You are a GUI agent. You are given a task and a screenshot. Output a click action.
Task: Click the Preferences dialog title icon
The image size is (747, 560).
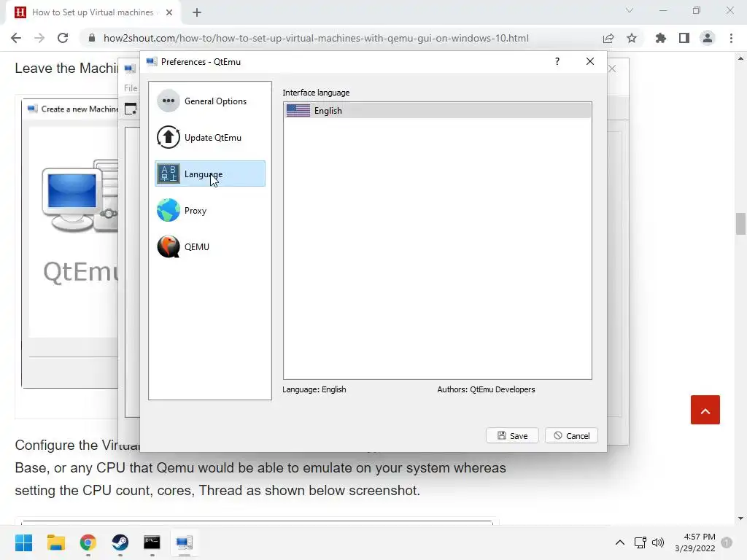coord(152,61)
